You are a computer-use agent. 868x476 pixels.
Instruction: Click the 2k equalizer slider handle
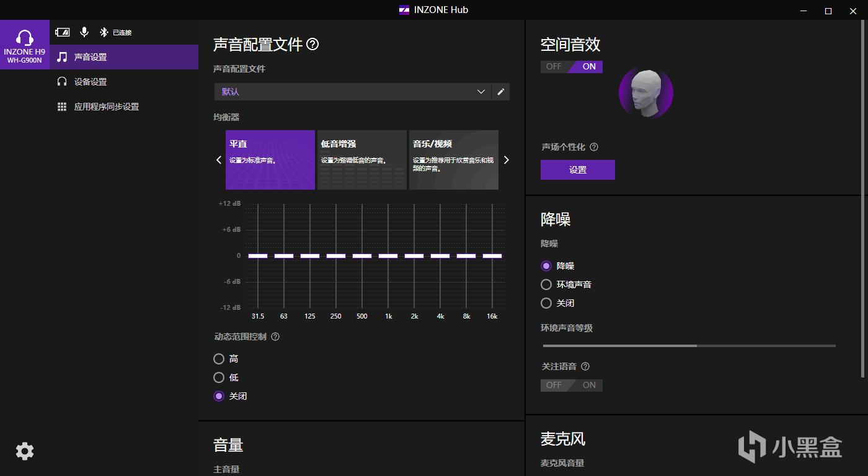pyautogui.click(x=414, y=255)
